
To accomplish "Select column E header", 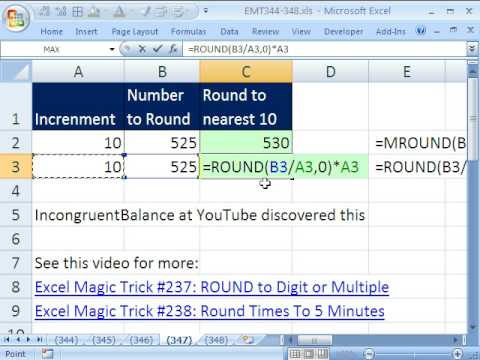I will [x=407, y=71].
